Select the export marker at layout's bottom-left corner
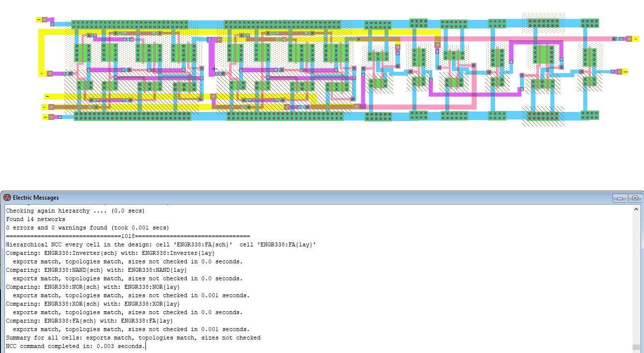 pyautogui.click(x=45, y=117)
